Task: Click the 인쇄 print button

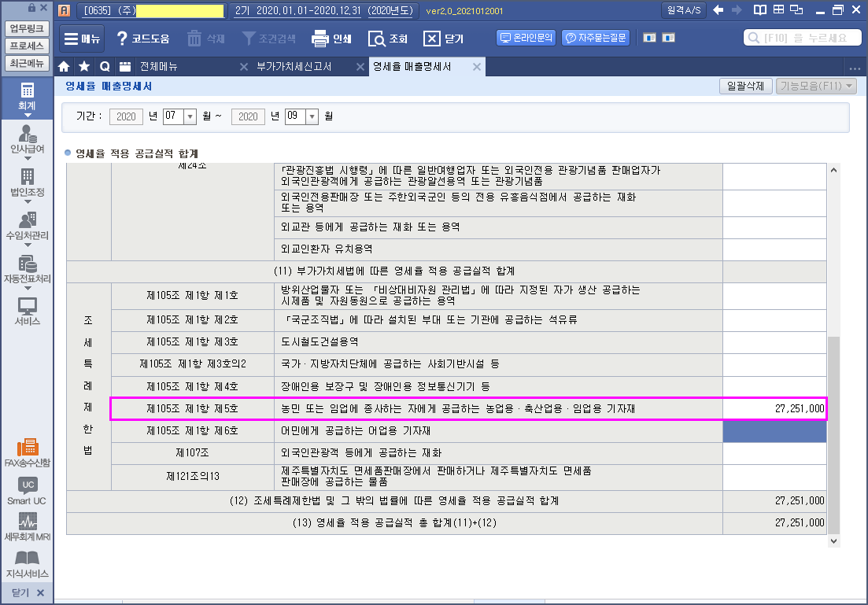Action: tap(331, 39)
